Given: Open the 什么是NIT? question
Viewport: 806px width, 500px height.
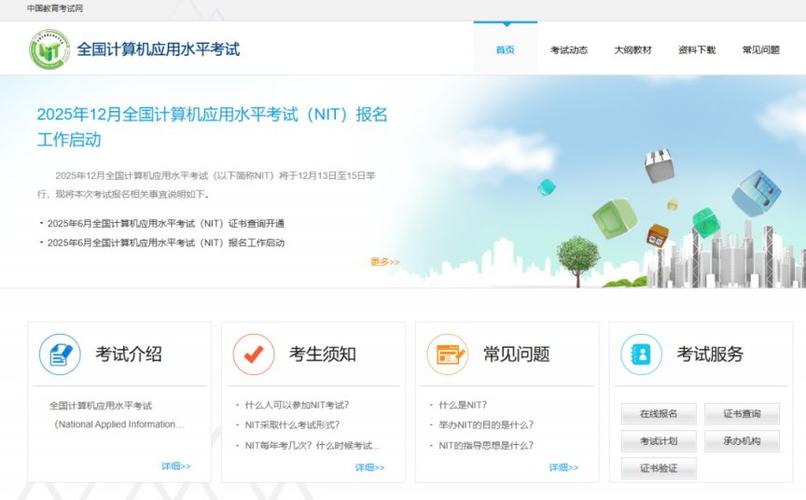Looking at the screenshot, I should coord(463,405).
